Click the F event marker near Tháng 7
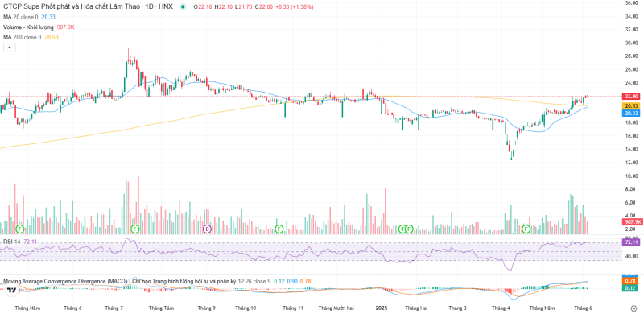Screen dimensions: 644x314 click(134, 229)
